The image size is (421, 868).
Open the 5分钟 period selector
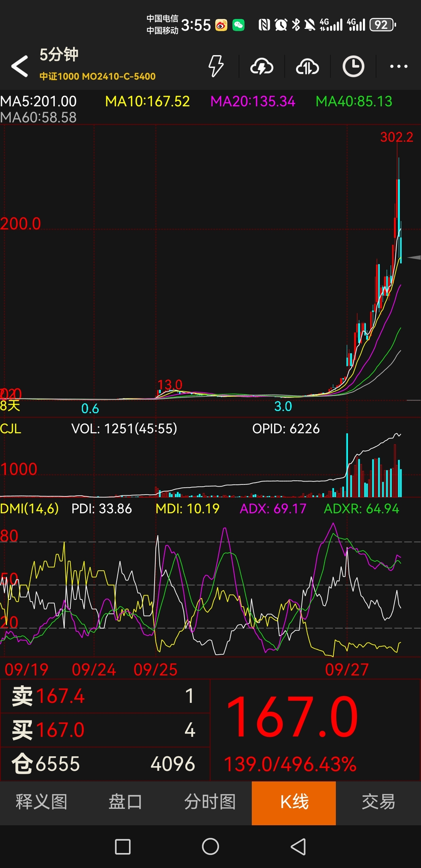click(x=59, y=55)
